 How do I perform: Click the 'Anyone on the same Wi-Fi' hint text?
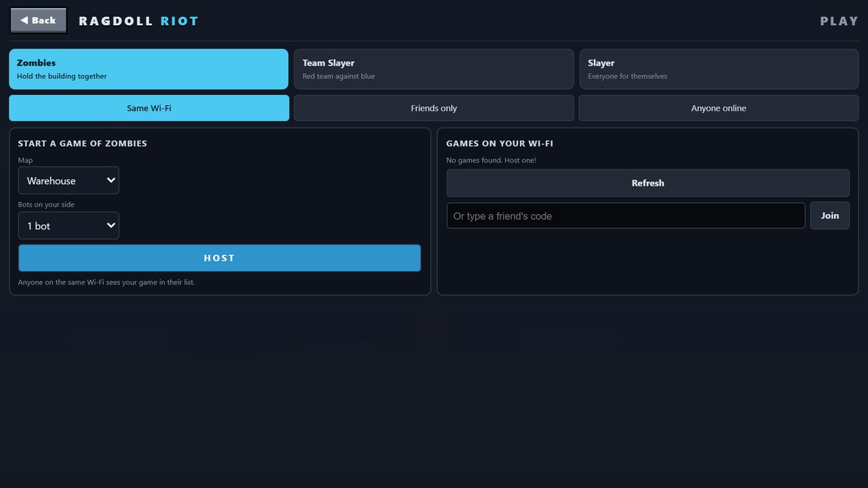pyautogui.click(x=106, y=282)
